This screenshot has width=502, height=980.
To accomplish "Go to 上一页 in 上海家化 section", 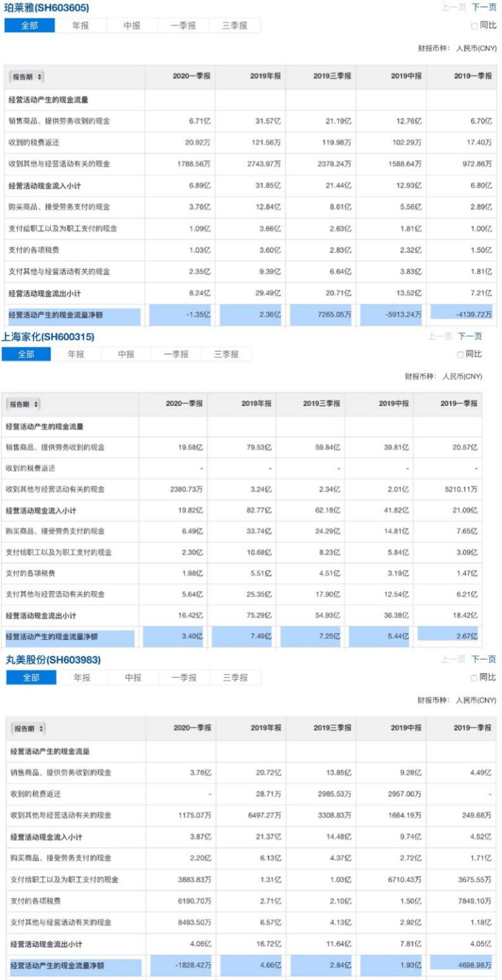I will tap(440, 336).
